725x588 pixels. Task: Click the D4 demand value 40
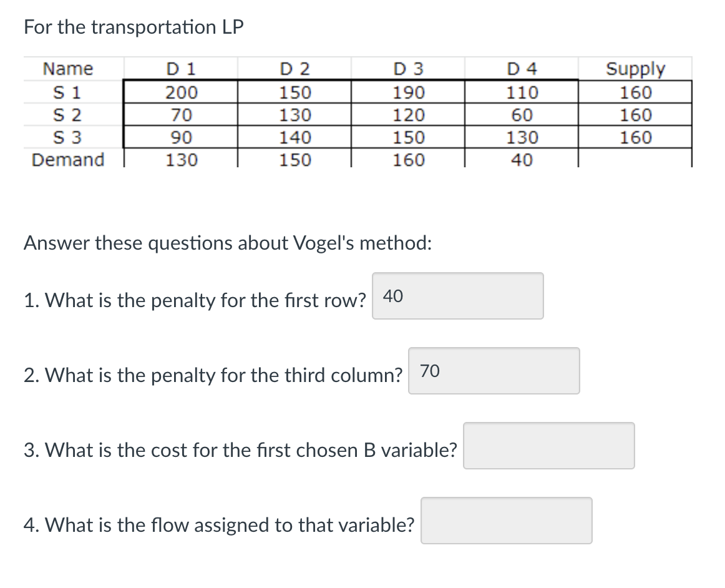[522, 160]
